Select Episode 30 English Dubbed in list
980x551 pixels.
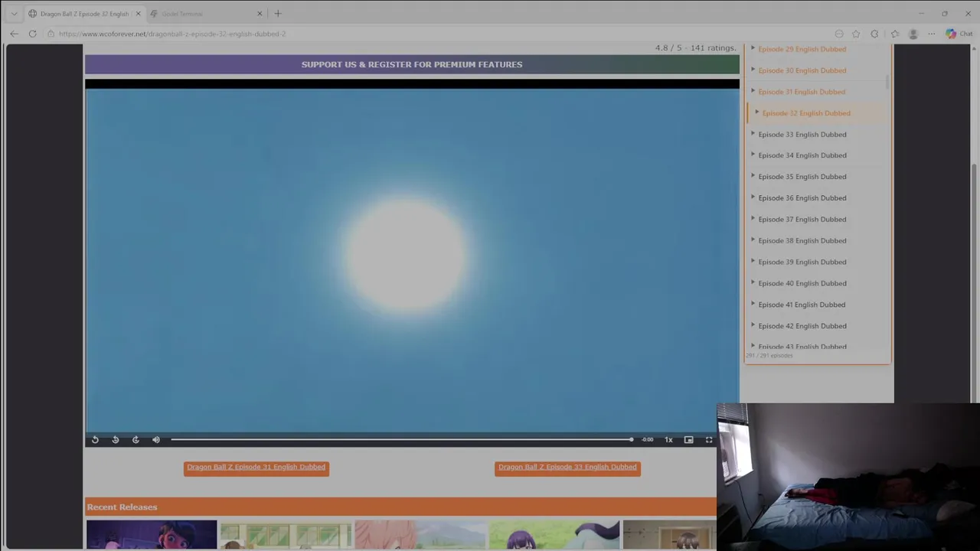(802, 70)
